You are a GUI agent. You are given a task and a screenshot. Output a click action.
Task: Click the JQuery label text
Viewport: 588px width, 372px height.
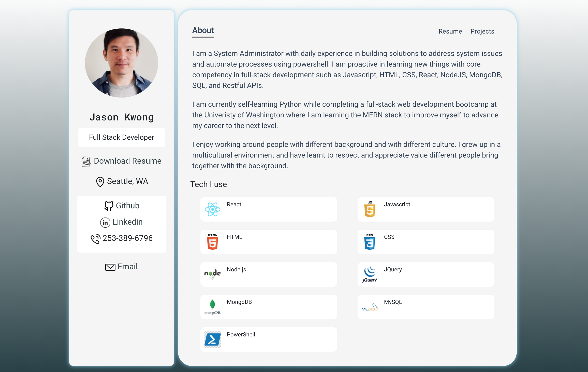393,269
